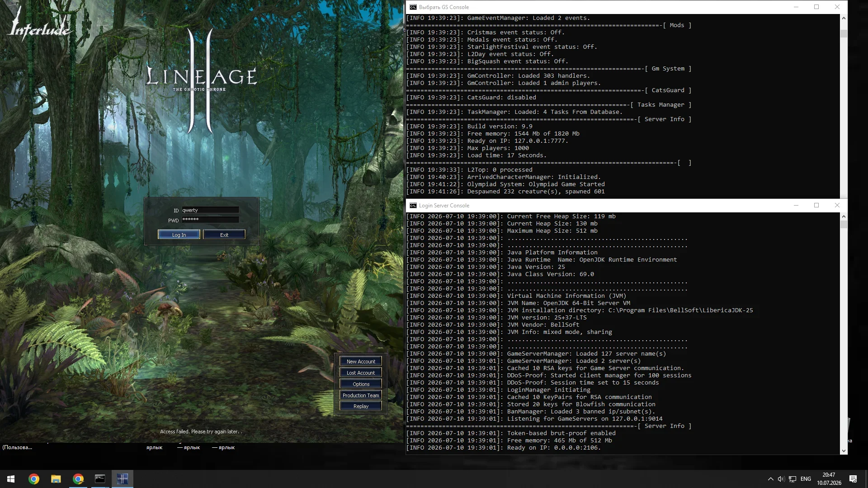Click the "LoginManager initiating" line
Viewport: 868px width, 488px height.
click(498, 390)
